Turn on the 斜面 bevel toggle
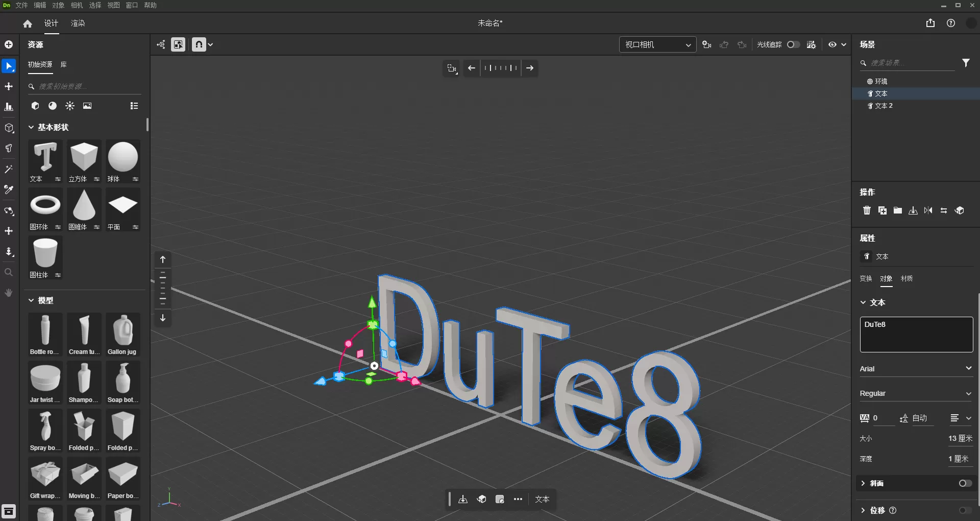 click(x=964, y=483)
